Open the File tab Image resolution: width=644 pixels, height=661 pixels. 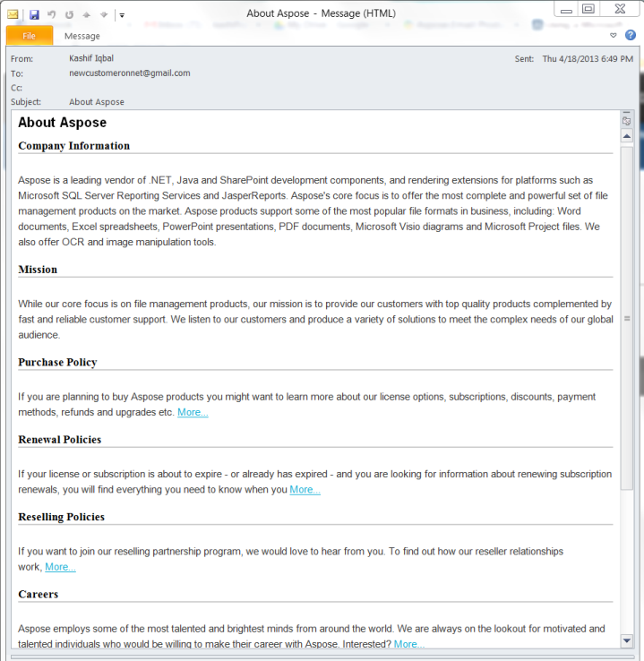tap(29, 36)
